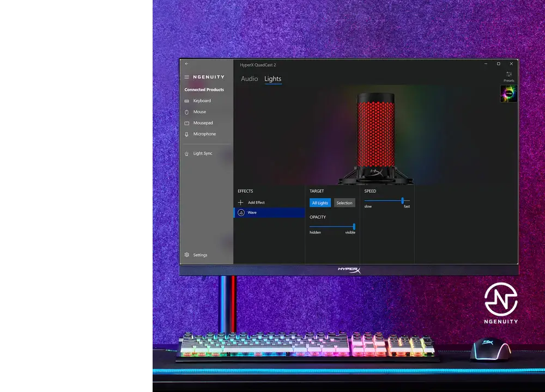Open the Light Sync page

click(203, 154)
